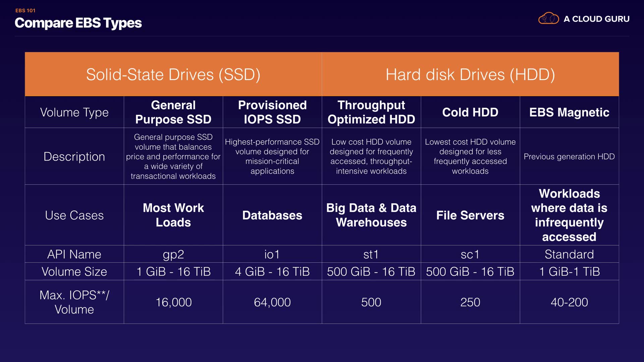Click the Big Data & Data Warehouses cell
Viewport: 644px width, 362px height.
pyautogui.click(x=371, y=215)
